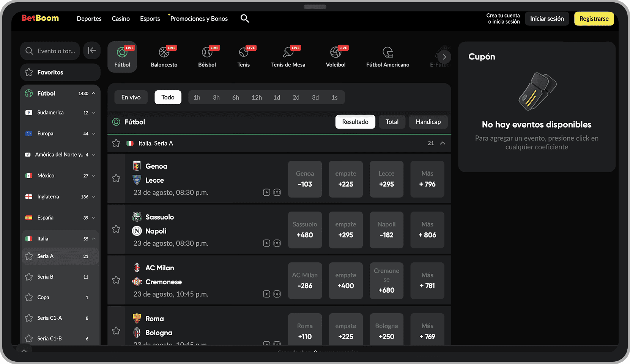Star Seria C1-A in the sidebar
Screen dimensions: 630x364
click(x=29, y=318)
